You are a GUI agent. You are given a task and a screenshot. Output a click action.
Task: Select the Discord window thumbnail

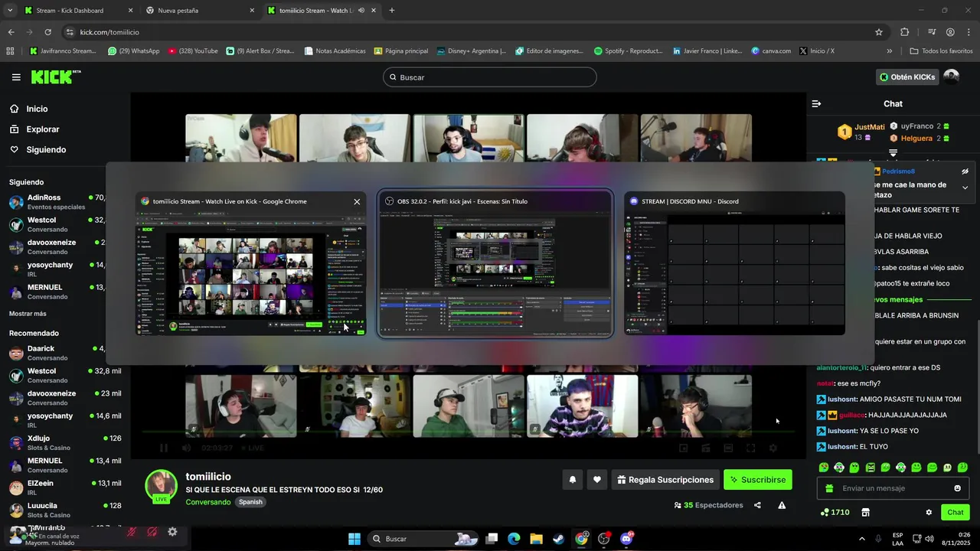tap(734, 264)
